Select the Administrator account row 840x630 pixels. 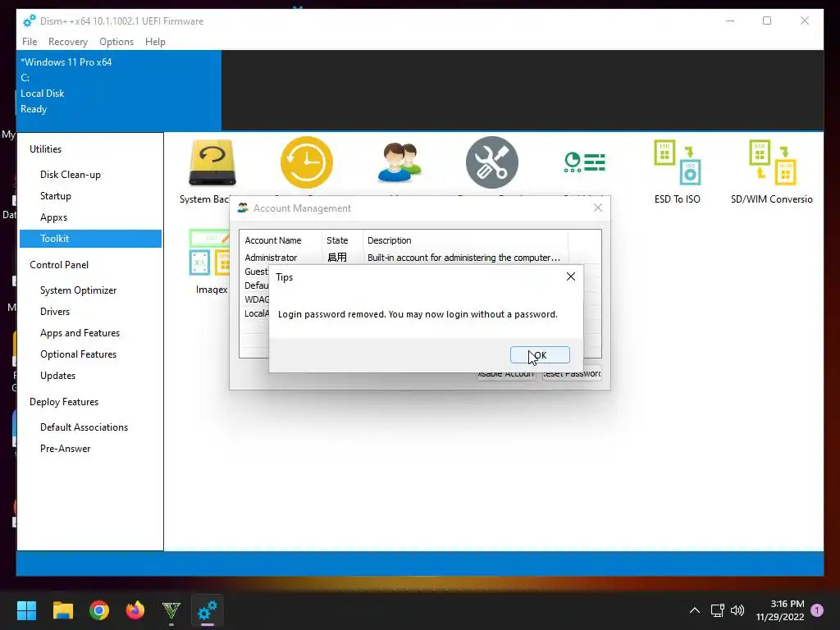tap(404, 258)
